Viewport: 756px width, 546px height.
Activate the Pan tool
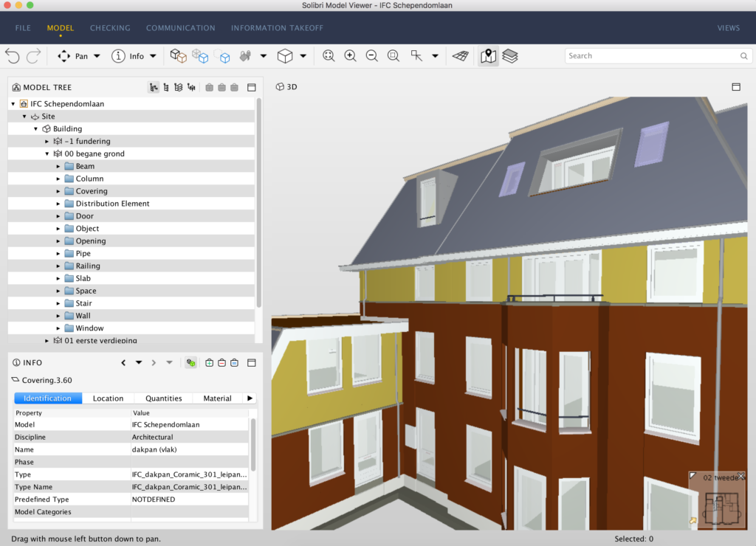[74, 55]
